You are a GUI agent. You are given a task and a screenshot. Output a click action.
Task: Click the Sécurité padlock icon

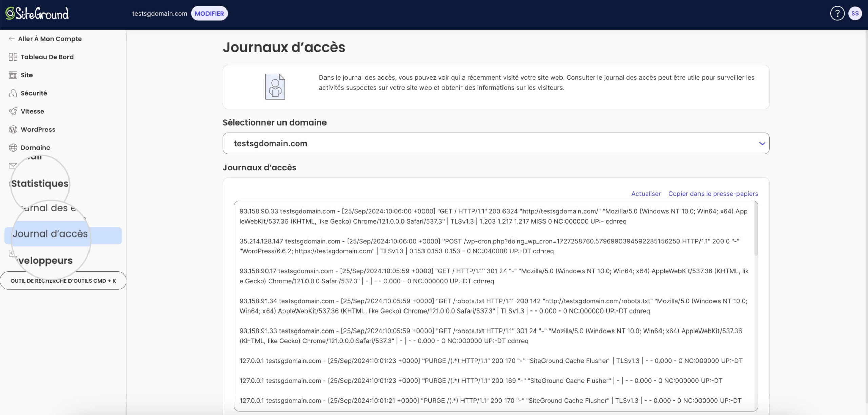pyautogui.click(x=13, y=93)
